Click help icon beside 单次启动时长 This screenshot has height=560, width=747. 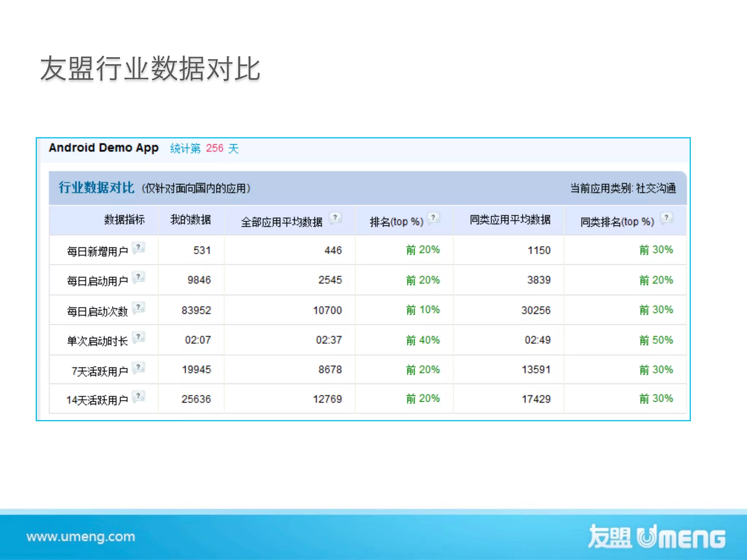tap(139, 337)
